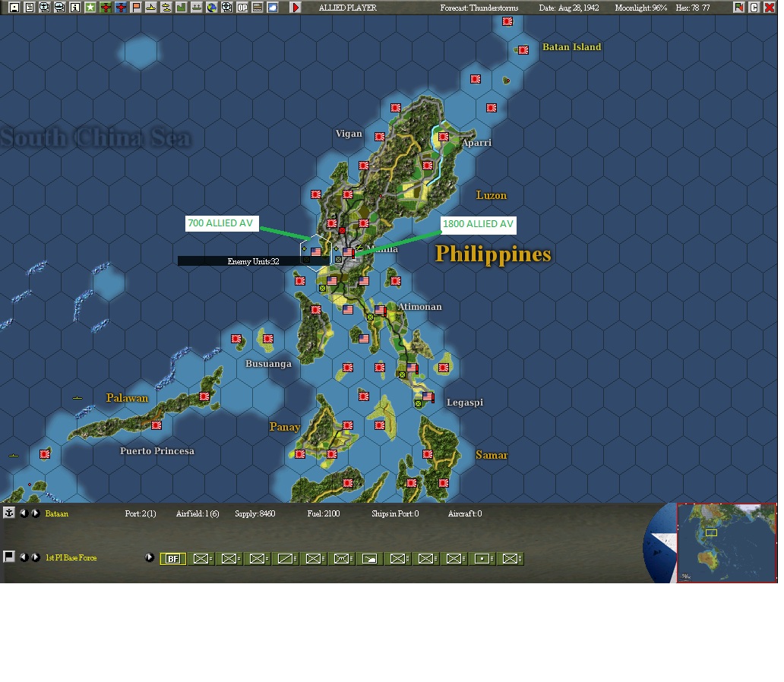Click the green factory-shaped toolbar icon
This screenshot has height=682, width=784.
[x=182, y=8]
